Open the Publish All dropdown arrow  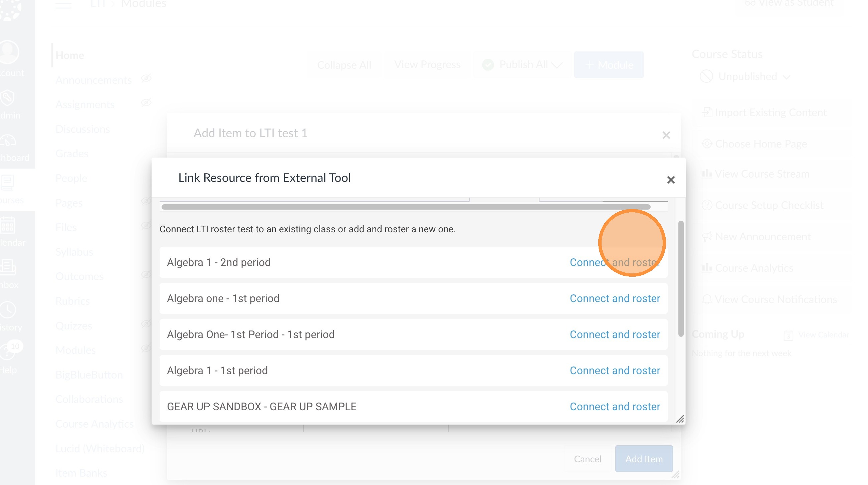tap(557, 65)
